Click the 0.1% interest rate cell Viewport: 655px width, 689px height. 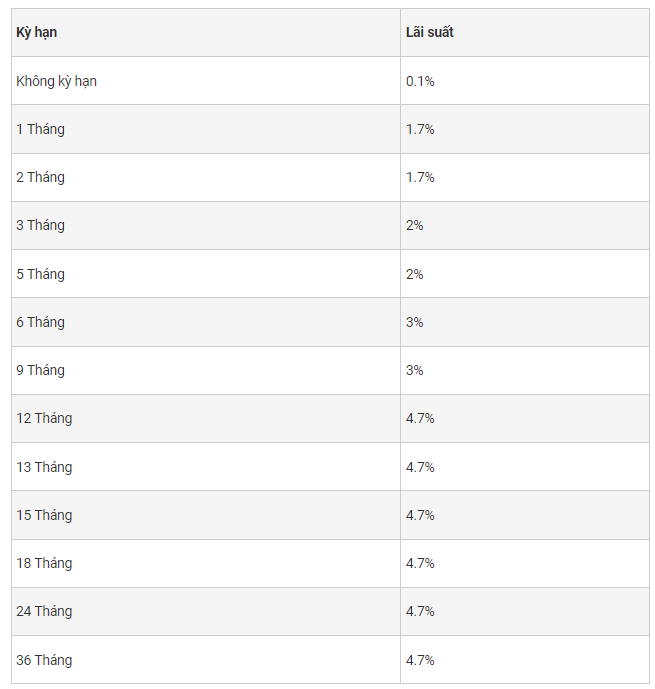(525, 81)
